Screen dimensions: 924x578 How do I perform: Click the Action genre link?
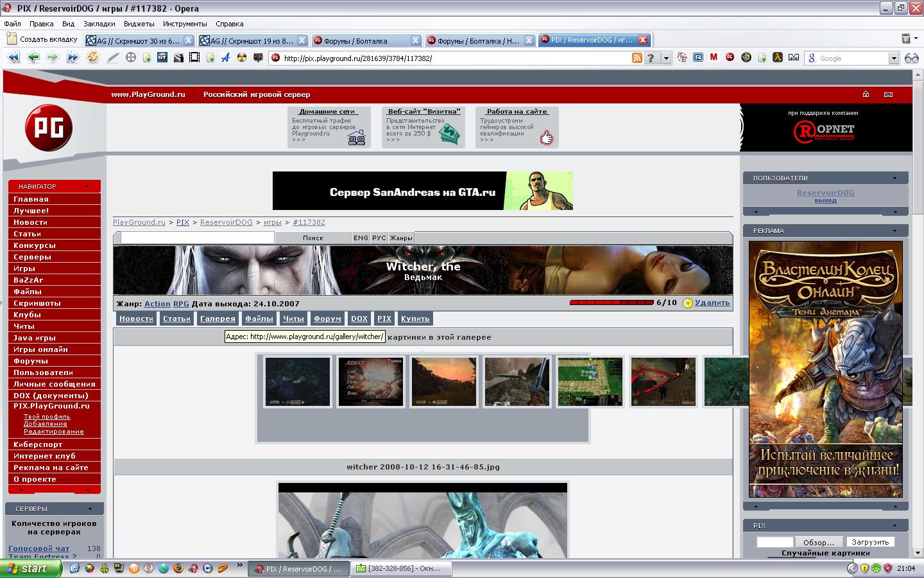[157, 304]
